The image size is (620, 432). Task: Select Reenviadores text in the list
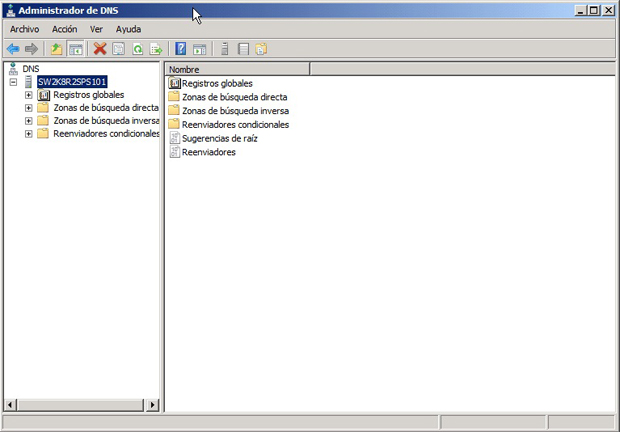tap(208, 152)
